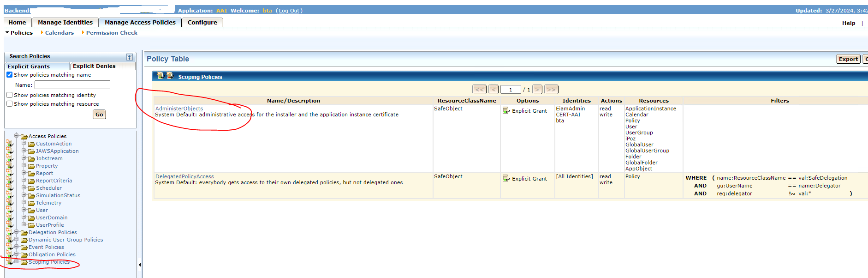Click the Scheduler folder icon
Viewport: 868px width, 278px height.
point(32,188)
